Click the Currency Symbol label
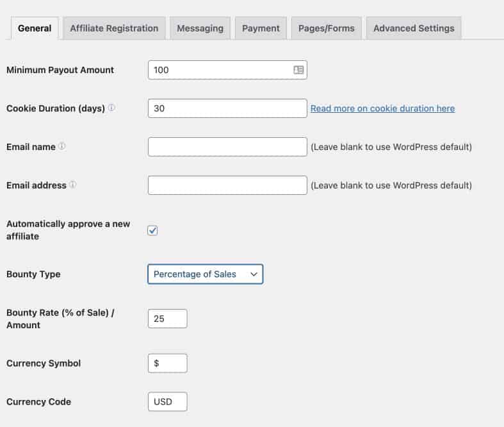The height and width of the screenshot is (427, 504). coord(44,364)
